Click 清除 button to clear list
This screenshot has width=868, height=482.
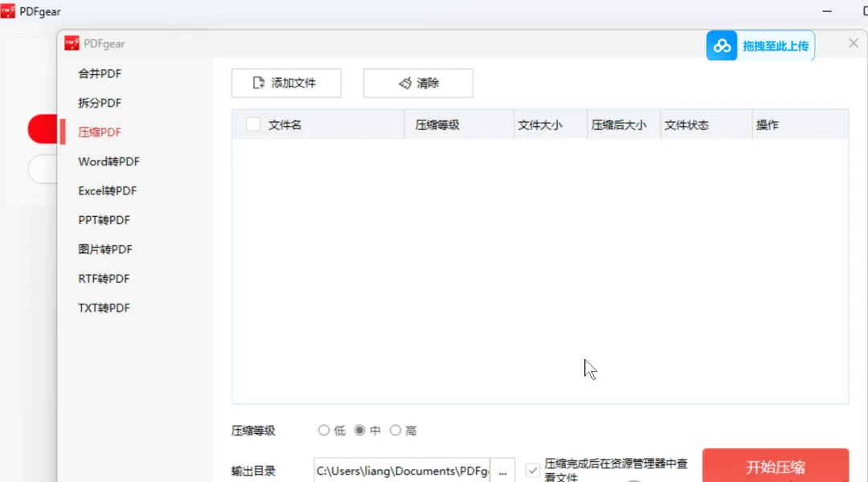click(x=418, y=83)
